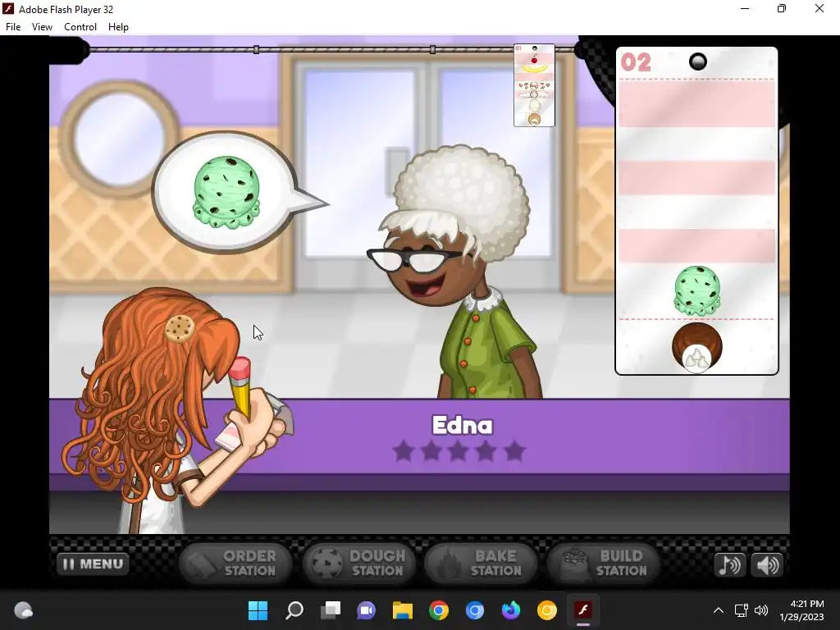Go to the Order Station
The height and width of the screenshot is (630, 840).
[235, 564]
